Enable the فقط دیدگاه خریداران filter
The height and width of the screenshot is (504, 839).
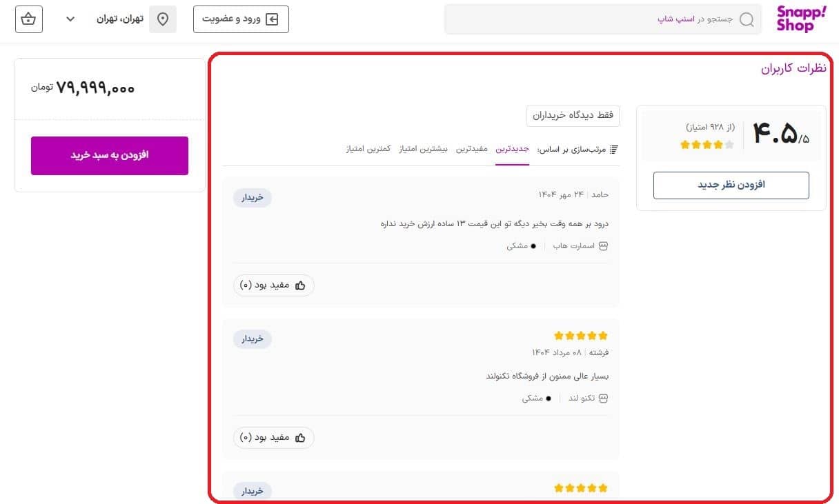click(573, 116)
